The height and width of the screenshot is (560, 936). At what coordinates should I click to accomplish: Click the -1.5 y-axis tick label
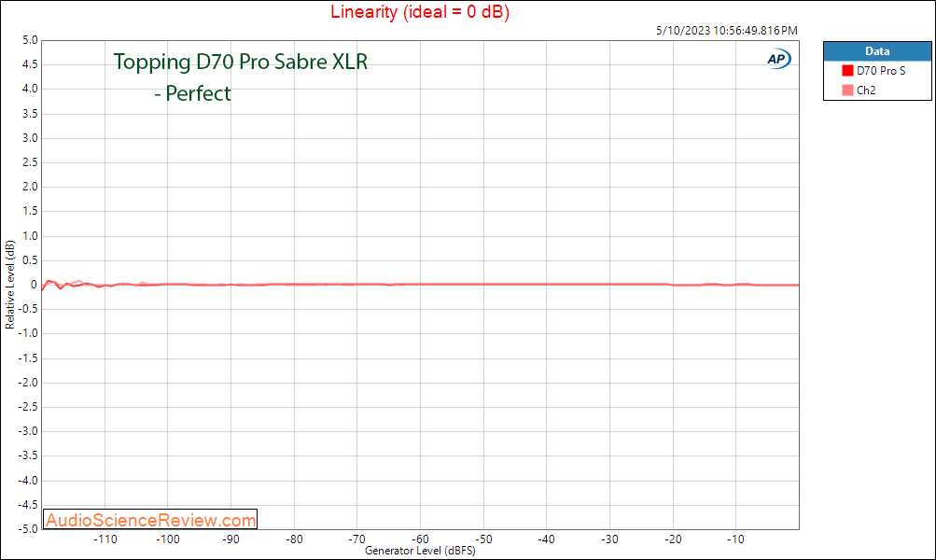(27, 358)
